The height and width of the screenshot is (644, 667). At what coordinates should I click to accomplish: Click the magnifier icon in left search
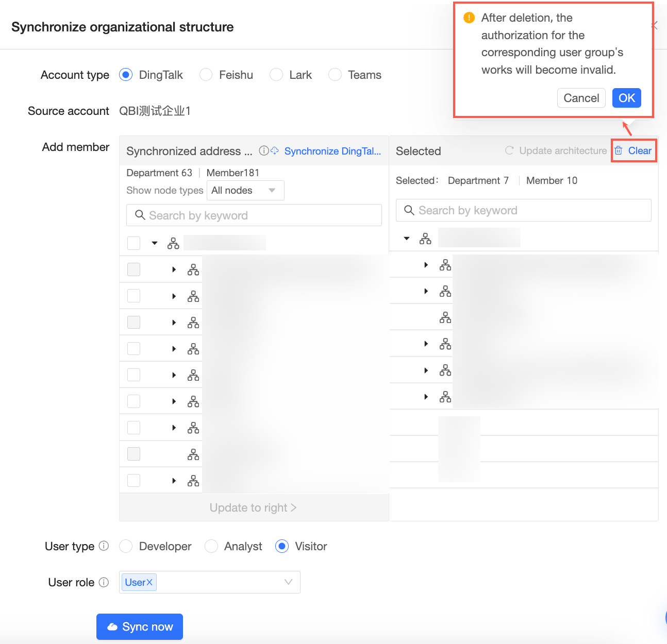pos(140,215)
